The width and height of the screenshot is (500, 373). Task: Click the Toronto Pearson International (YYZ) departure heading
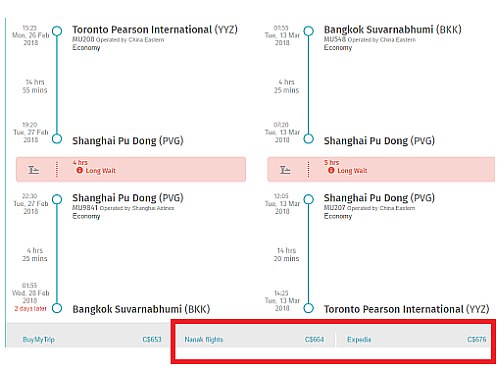155,30
